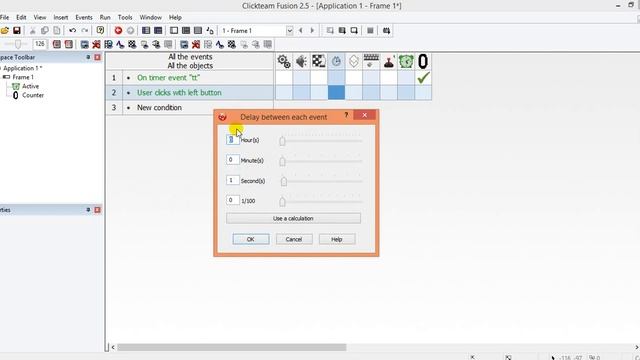
Task: Select the Special conditions gears column icon
Action: click(284, 62)
